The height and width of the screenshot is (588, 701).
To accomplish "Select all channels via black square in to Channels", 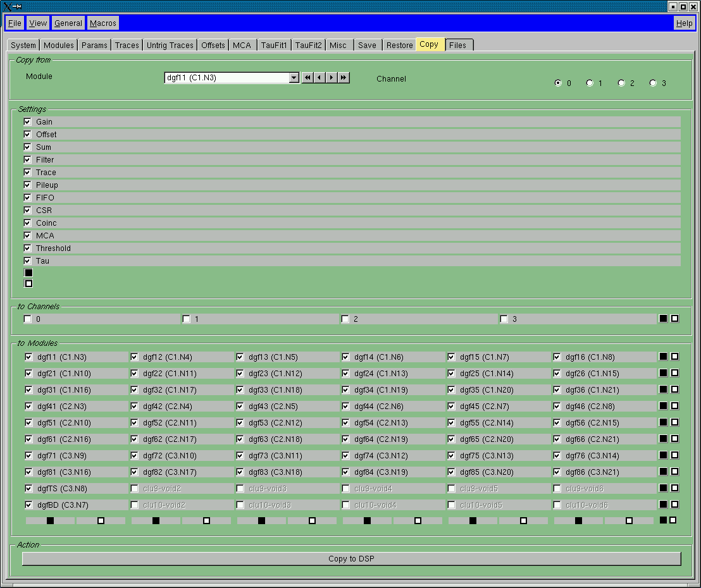I will point(664,319).
